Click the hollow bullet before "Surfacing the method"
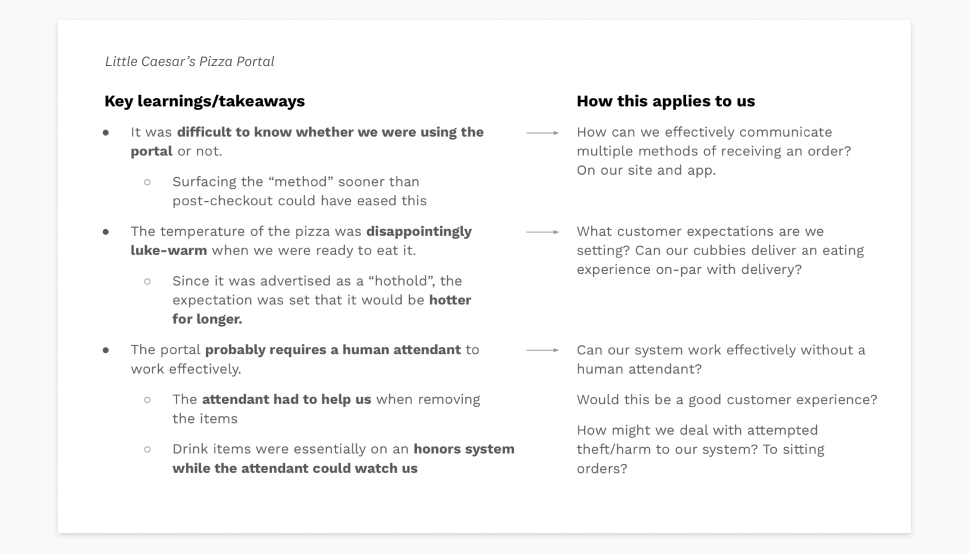This screenshot has height=553, width=970. tap(147, 182)
